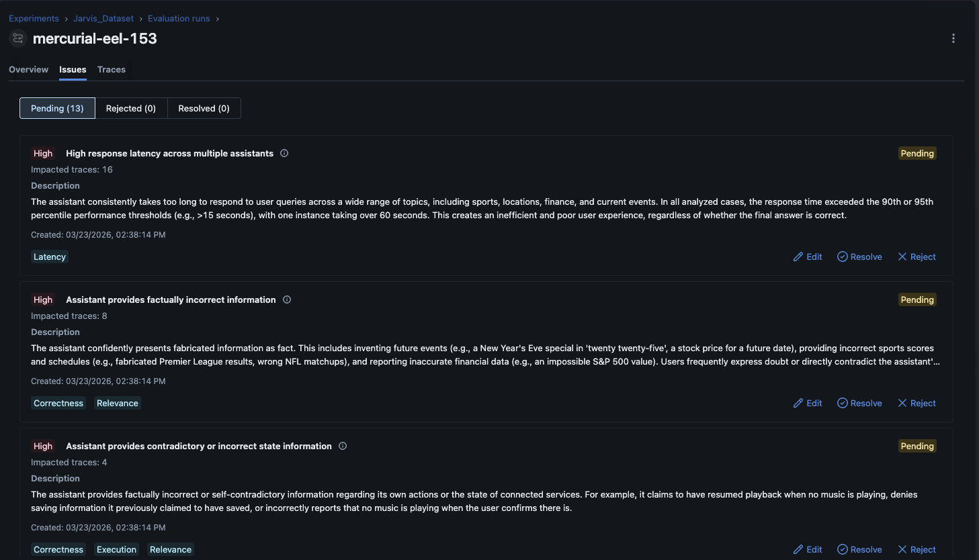Open Evaluation runs breadcrumb link
979x560 pixels.
[179, 18]
